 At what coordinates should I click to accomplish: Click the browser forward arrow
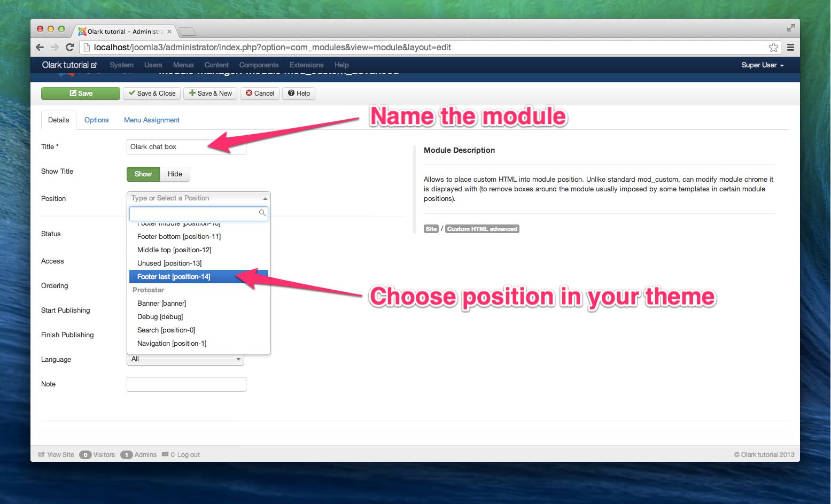pos(55,48)
